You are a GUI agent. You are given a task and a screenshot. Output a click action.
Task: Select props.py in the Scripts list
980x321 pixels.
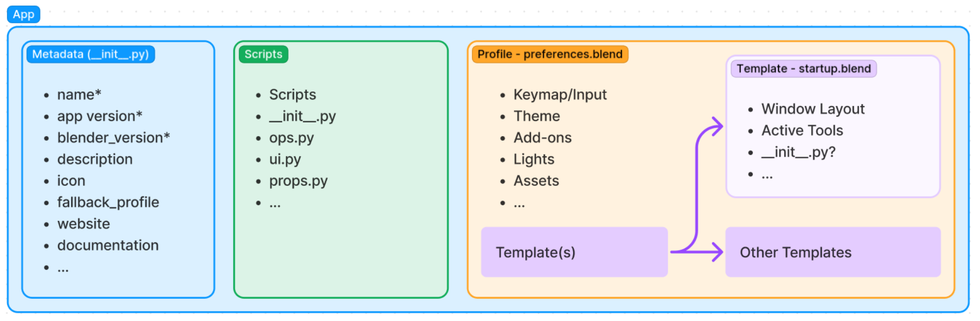[299, 181]
